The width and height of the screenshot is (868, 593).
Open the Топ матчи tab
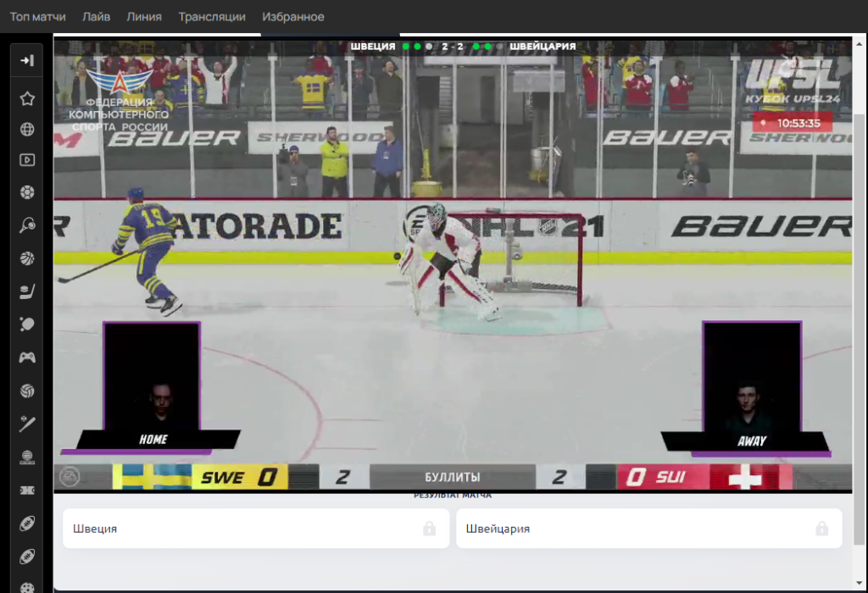coord(37,17)
